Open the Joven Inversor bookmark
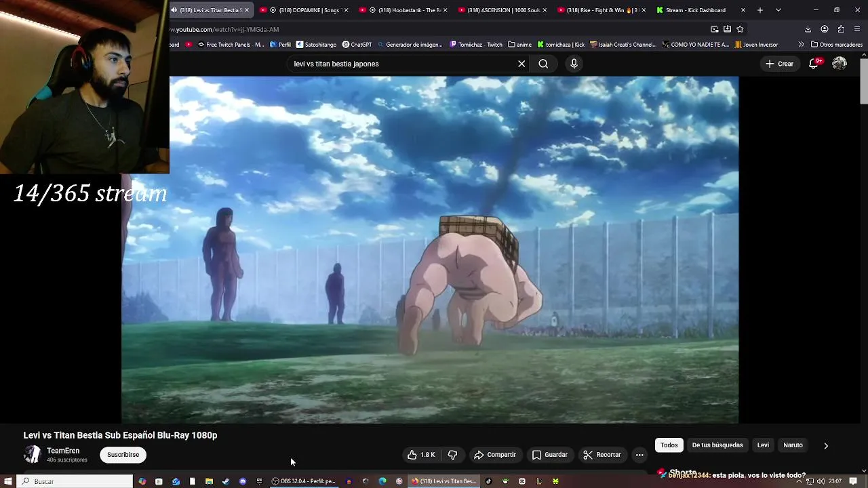Viewport: 868px width, 488px height. tap(756, 45)
